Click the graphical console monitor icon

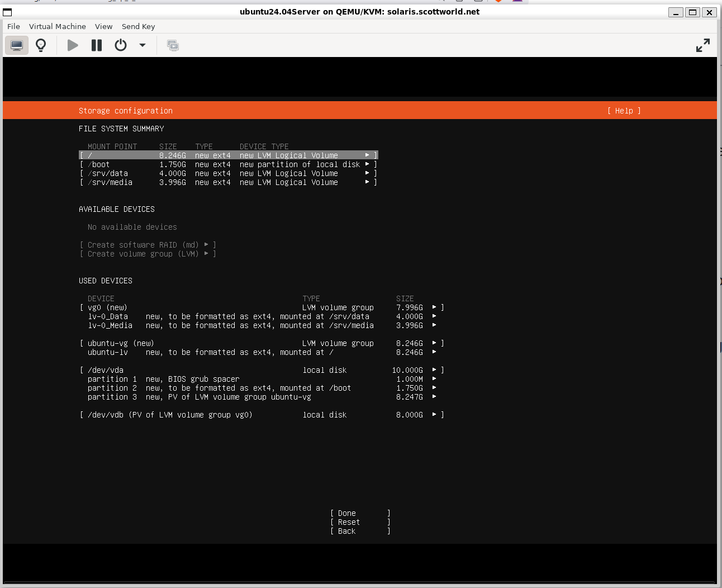[x=17, y=45]
